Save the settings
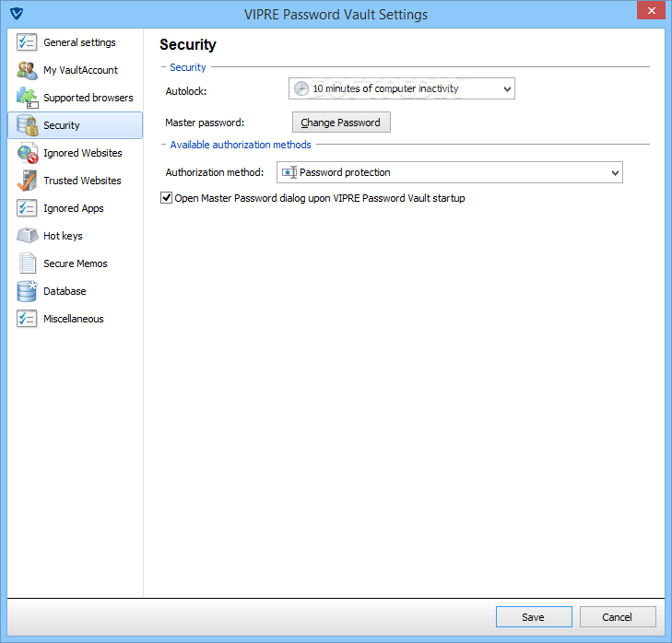672x643 pixels. (534, 617)
